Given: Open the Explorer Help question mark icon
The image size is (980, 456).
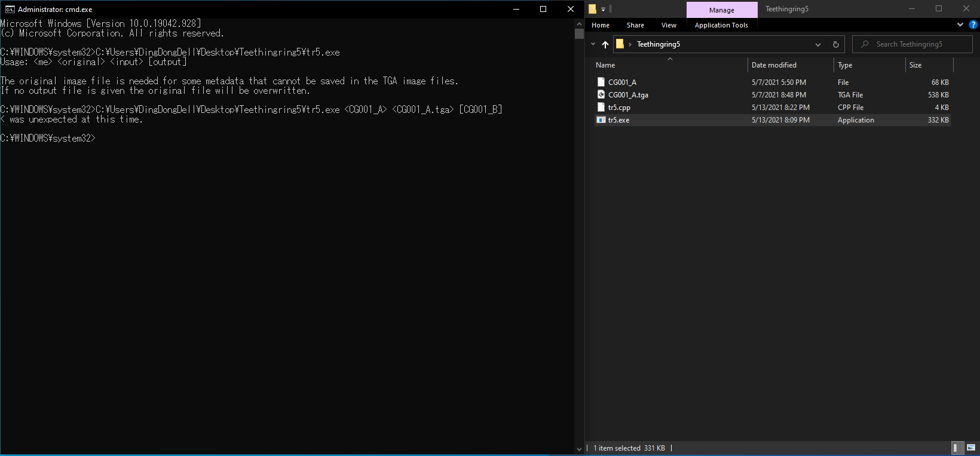Looking at the screenshot, I should click(x=973, y=25).
